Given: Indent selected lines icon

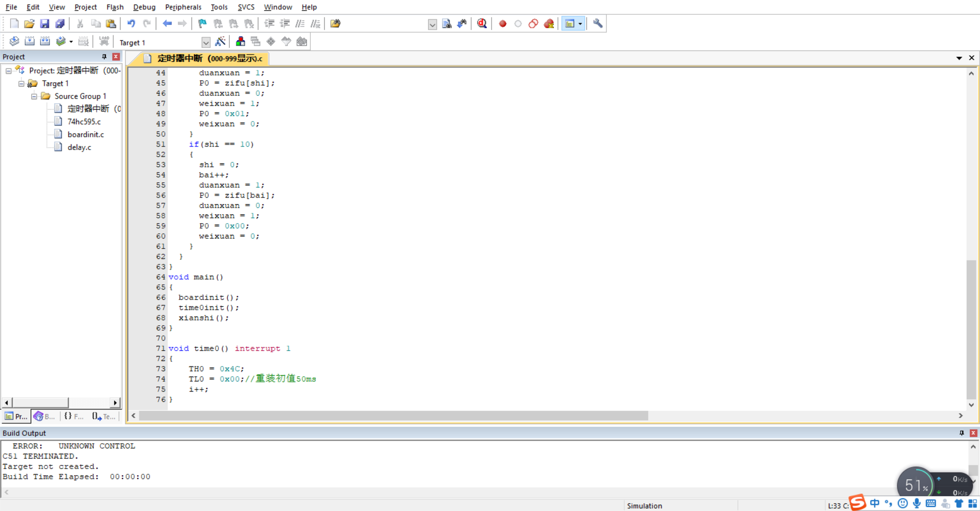Looking at the screenshot, I should coord(269,23).
